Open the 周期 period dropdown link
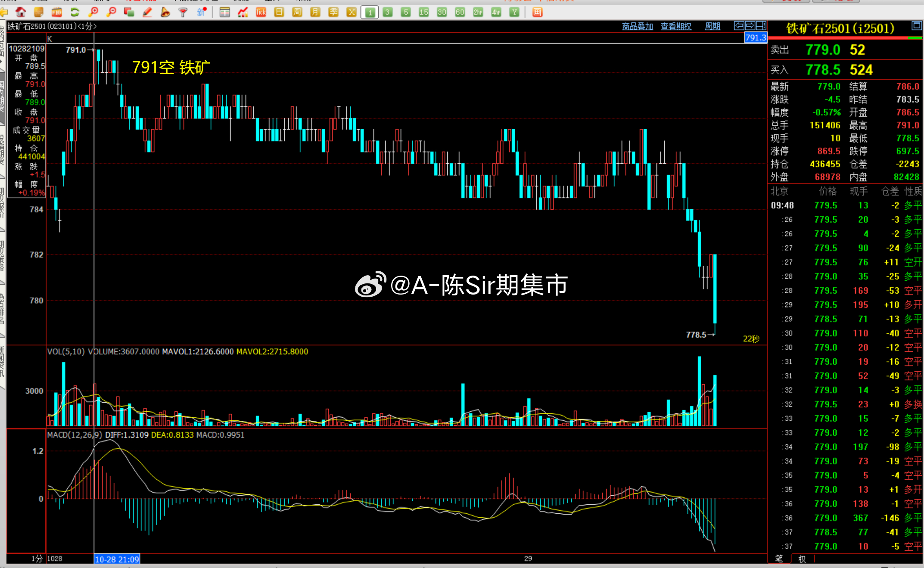924x568 pixels. pos(712,27)
